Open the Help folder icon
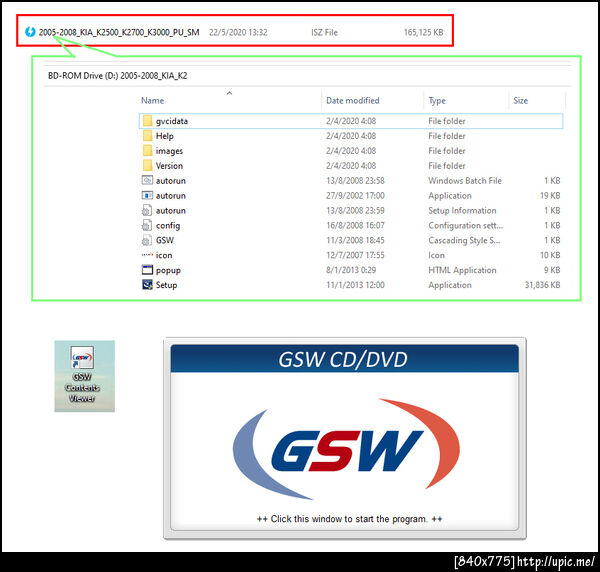The height and width of the screenshot is (572, 600). tap(147, 136)
